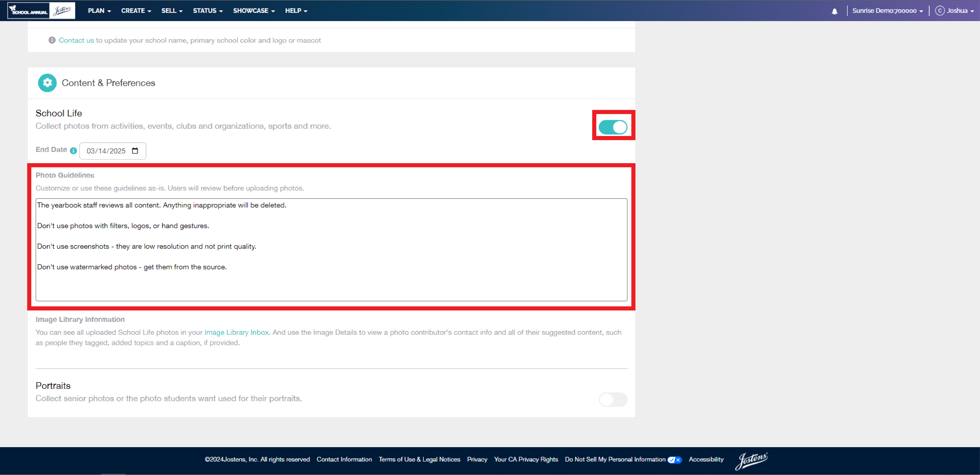This screenshot has height=475, width=980.
Task: Open Contact Information in footer
Action: [344, 459]
